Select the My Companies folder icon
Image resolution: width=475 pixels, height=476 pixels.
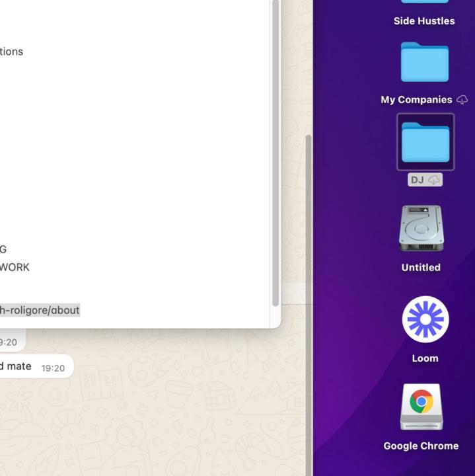[424, 63]
